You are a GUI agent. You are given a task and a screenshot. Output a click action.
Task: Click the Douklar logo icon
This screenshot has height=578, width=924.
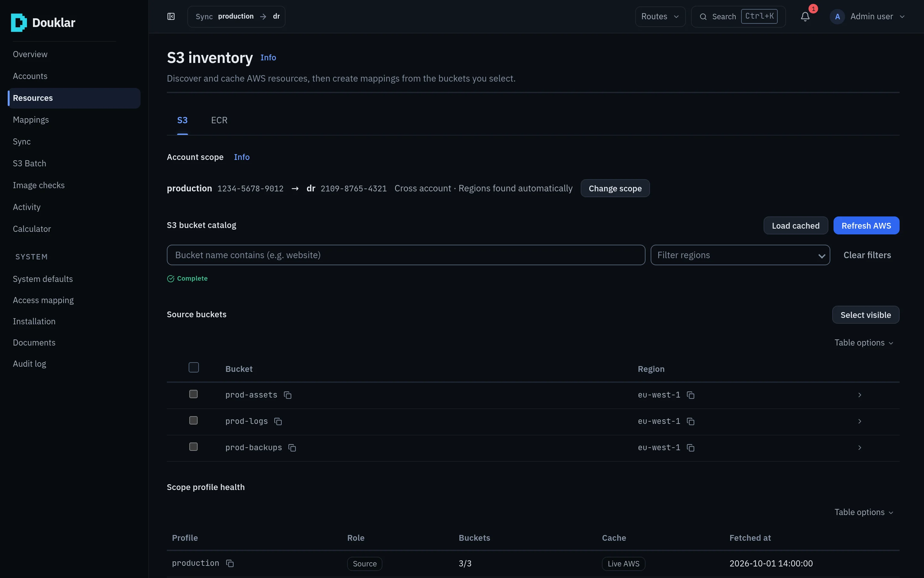point(19,22)
